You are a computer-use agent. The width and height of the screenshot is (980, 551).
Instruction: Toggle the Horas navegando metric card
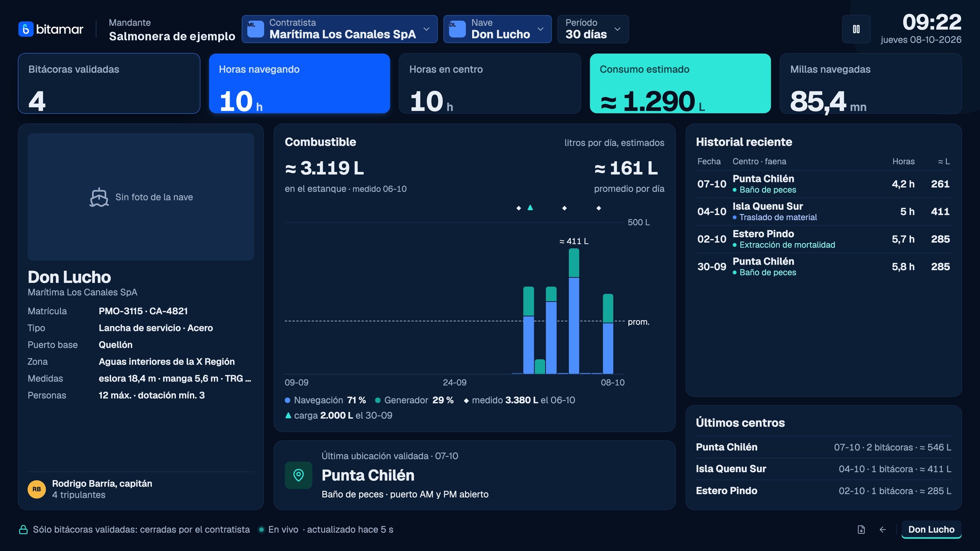299,83
